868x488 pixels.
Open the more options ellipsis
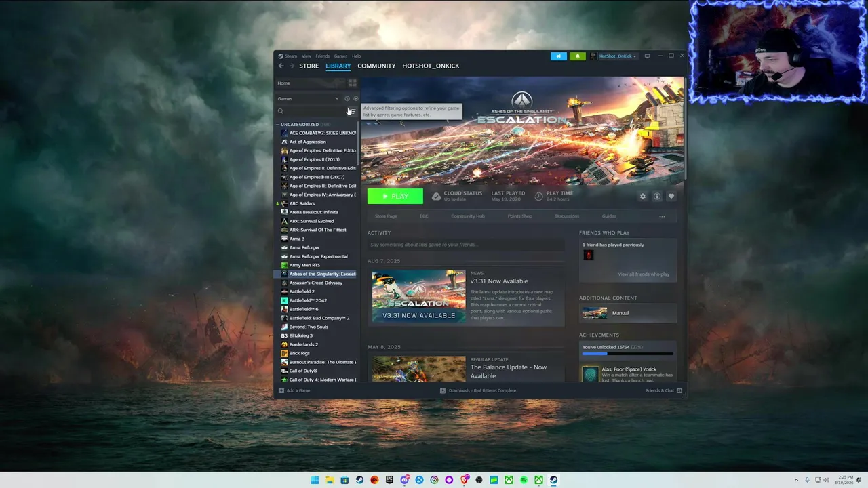click(662, 217)
